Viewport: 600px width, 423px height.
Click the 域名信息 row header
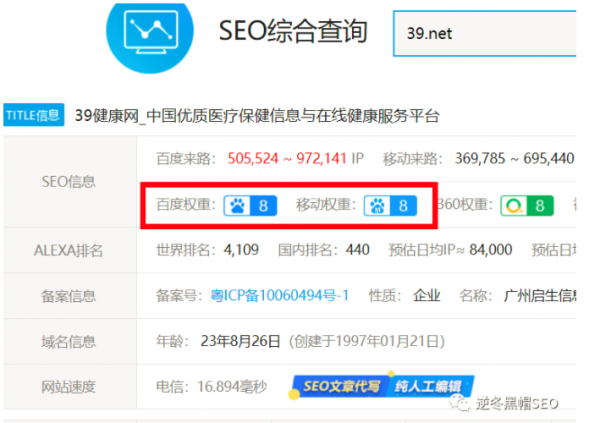tap(68, 341)
